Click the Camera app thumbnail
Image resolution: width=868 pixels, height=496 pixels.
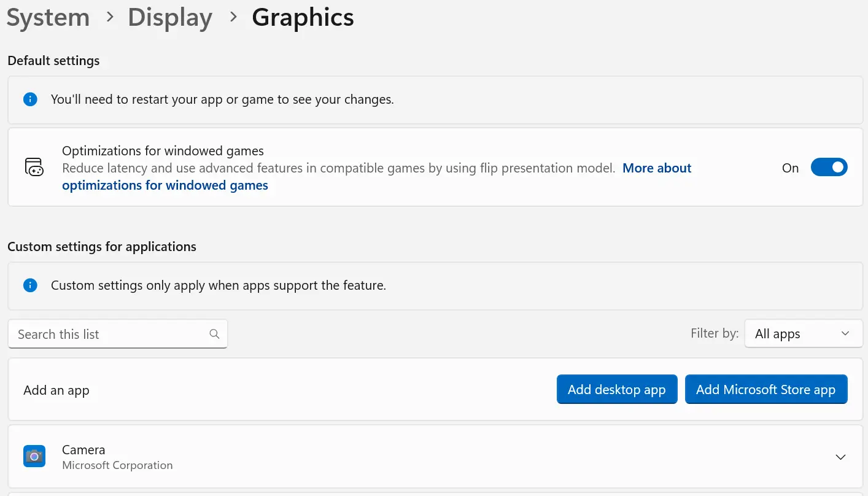(34, 456)
